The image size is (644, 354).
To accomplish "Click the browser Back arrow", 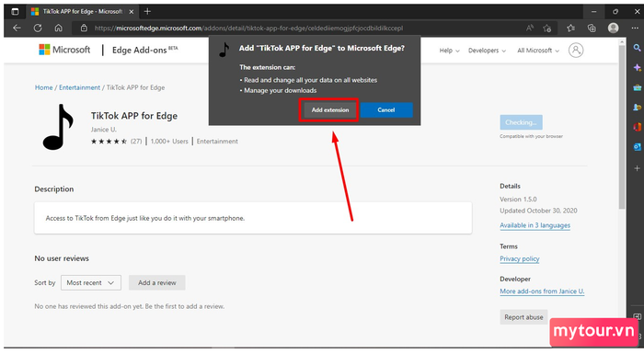I will point(17,28).
